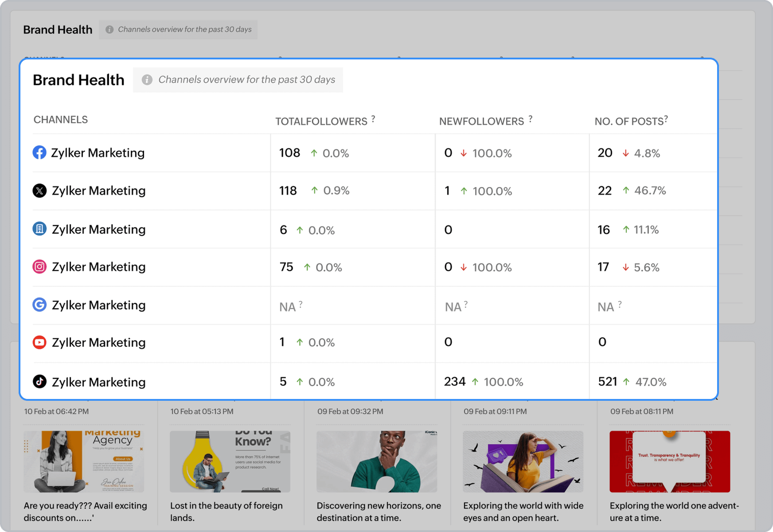
Task: Click the NA help mark under Total Followers
Action: [x=301, y=304]
